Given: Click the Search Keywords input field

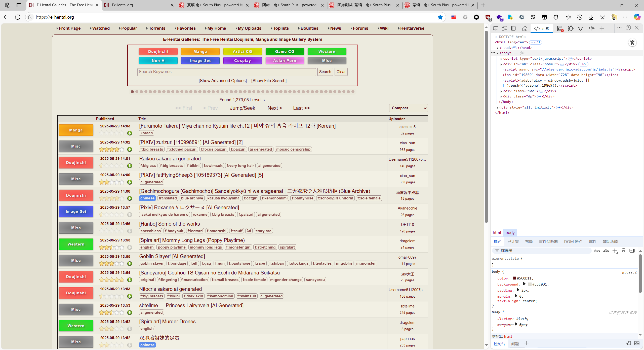Looking at the screenshot, I should 226,72.
